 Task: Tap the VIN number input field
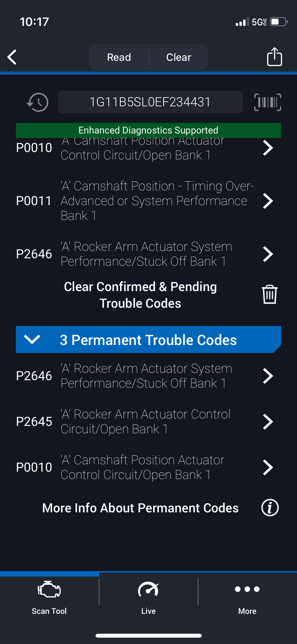pos(150,102)
